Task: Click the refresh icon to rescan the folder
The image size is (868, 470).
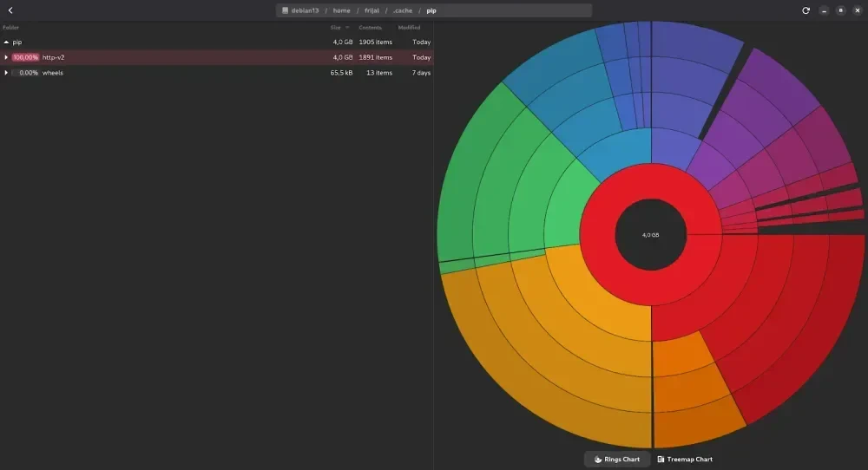Action: pyautogui.click(x=806, y=10)
